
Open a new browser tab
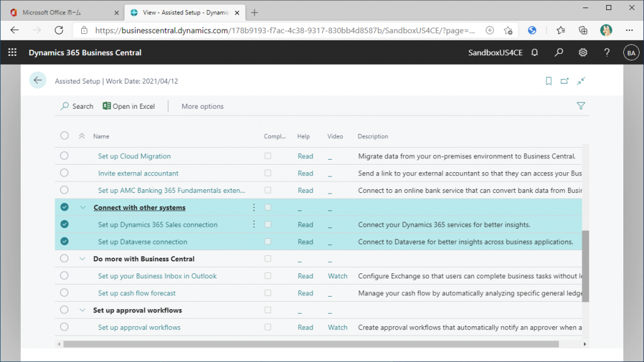pos(254,13)
